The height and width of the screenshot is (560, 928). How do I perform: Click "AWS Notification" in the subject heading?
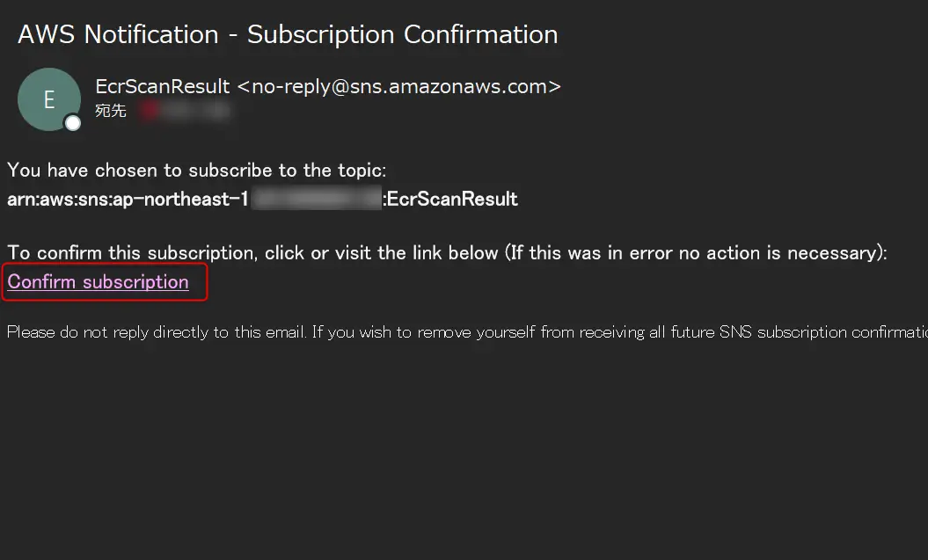click(119, 34)
